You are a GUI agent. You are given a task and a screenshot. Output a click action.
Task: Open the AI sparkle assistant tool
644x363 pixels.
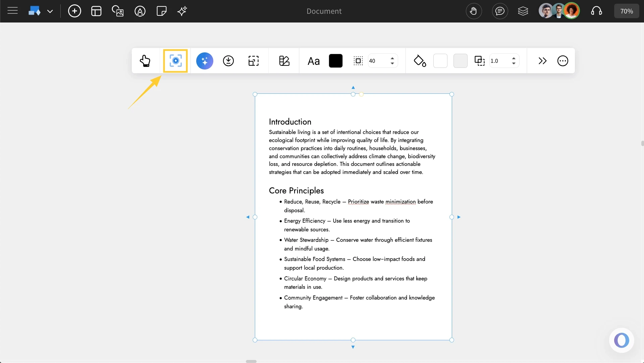coord(182,11)
